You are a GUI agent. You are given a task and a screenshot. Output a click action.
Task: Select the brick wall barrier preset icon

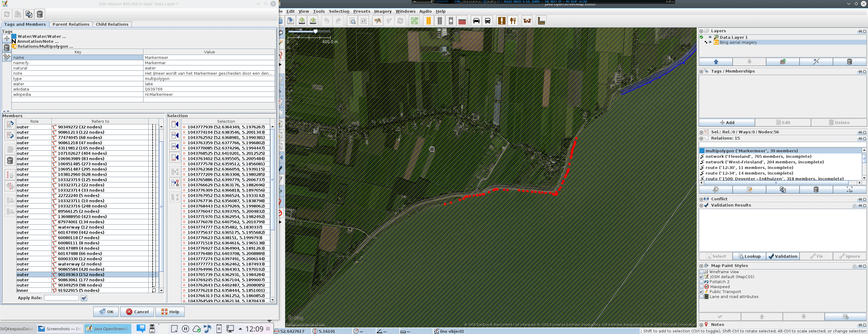462,21
